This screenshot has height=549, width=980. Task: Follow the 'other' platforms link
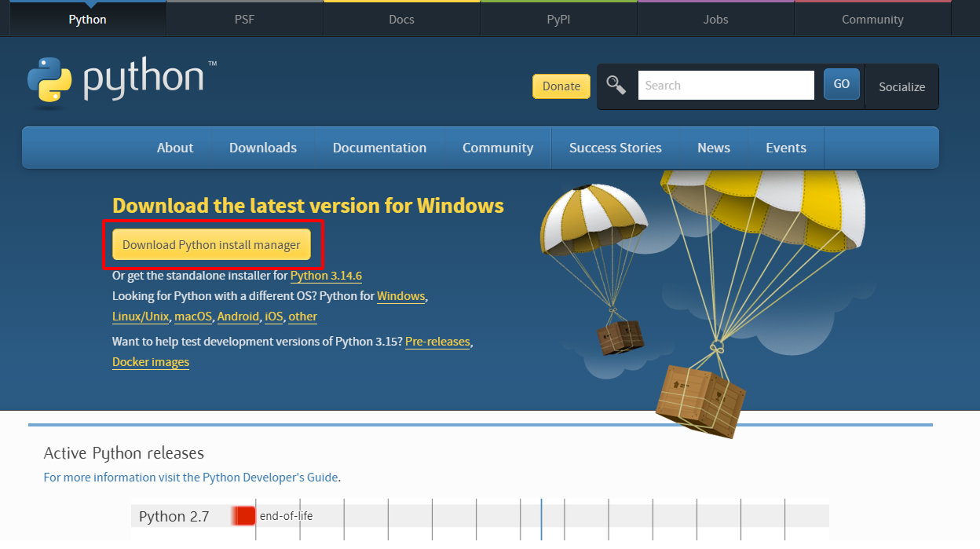click(x=302, y=317)
